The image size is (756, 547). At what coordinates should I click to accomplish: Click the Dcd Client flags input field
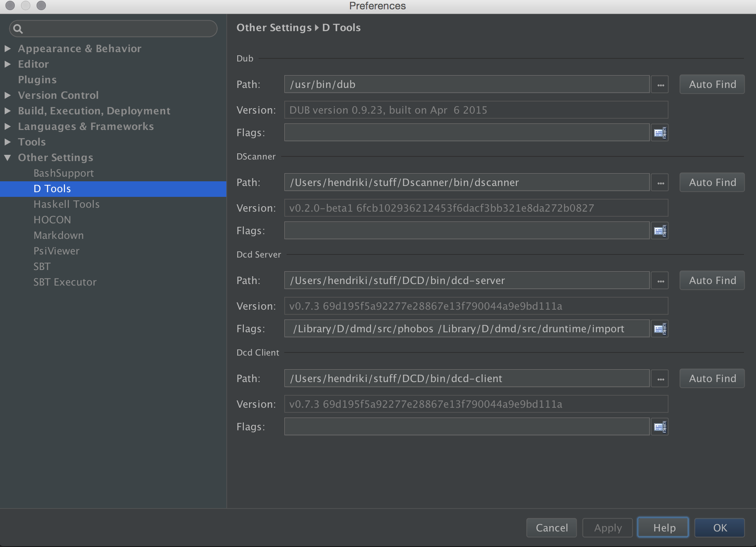[467, 427]
